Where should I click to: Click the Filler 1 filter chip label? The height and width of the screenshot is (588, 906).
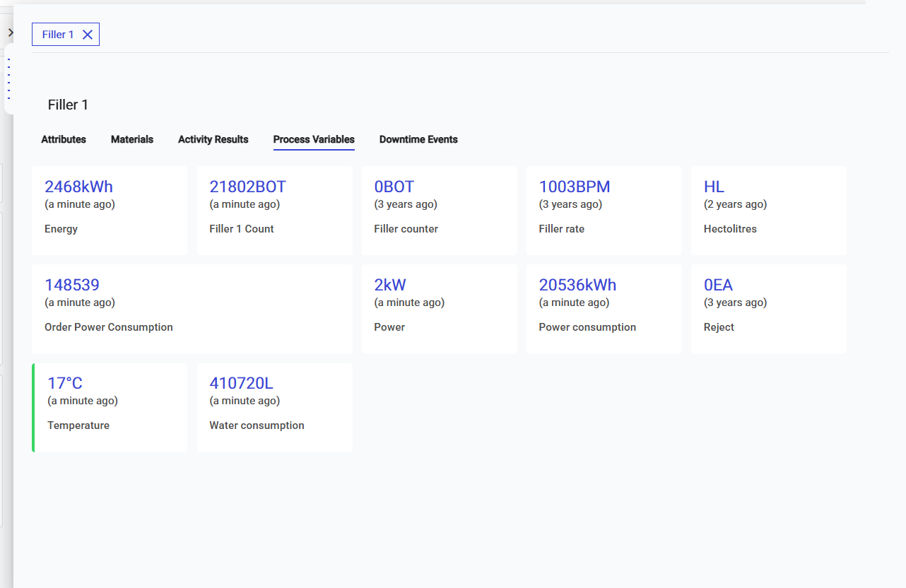58,35
